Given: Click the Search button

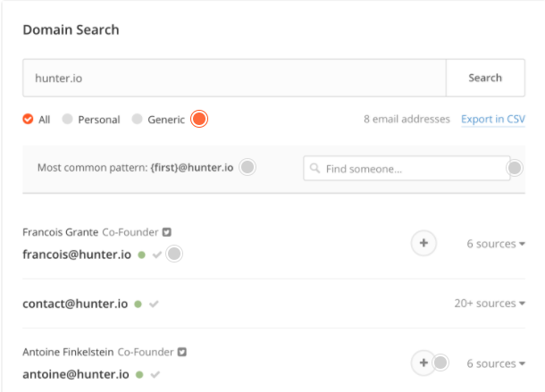Looking at the screenshot, I should 485,78.
